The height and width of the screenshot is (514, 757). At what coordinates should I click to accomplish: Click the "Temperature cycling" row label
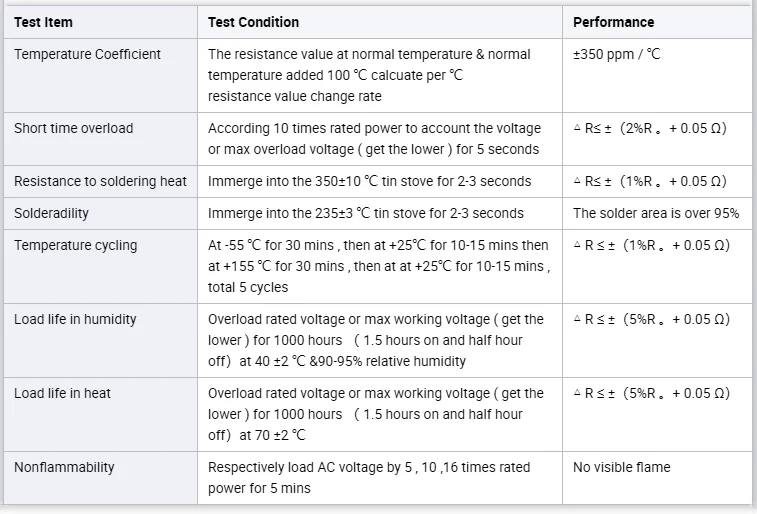coord(76,245)
